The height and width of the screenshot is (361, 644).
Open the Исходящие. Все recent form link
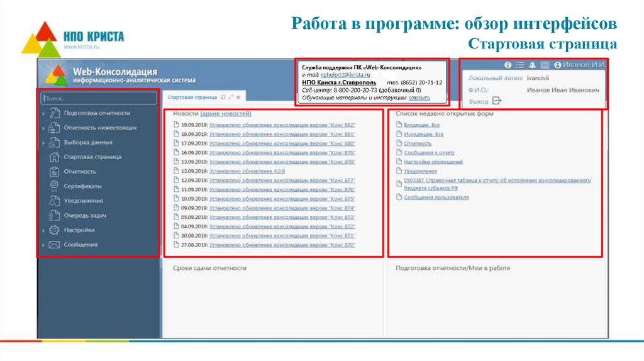click(x=424, y=135)
